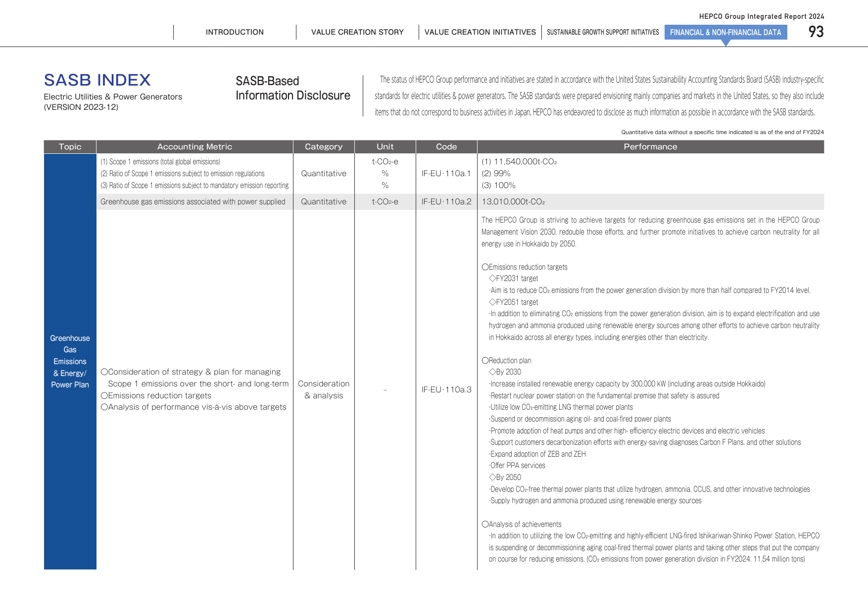Open the INTRODUCTION navigation tab
This screenshot has width=868, height=614.
coord(235,32)
